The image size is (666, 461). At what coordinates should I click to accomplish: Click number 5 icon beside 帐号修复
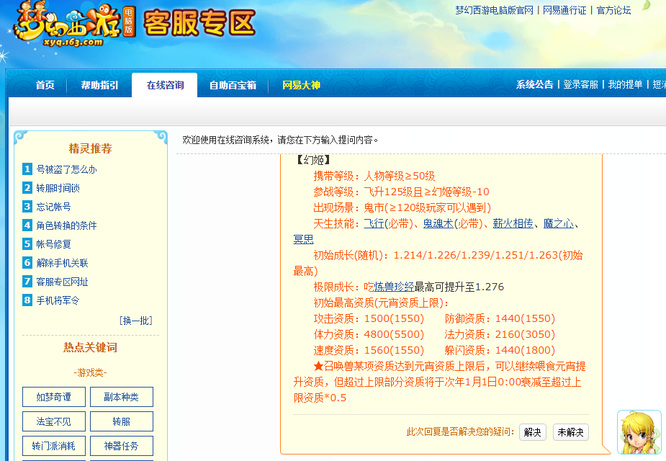pyautogui.click(x=27, y=244)
